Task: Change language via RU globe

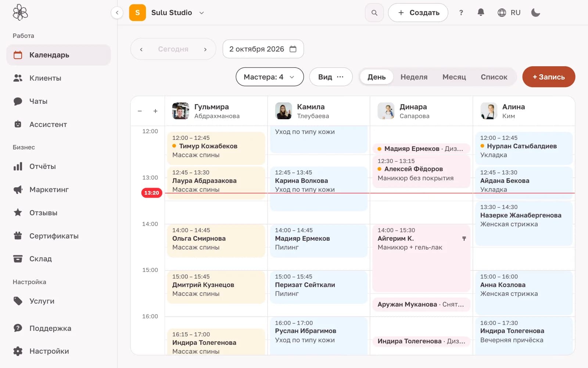Action: coord(509,13)
